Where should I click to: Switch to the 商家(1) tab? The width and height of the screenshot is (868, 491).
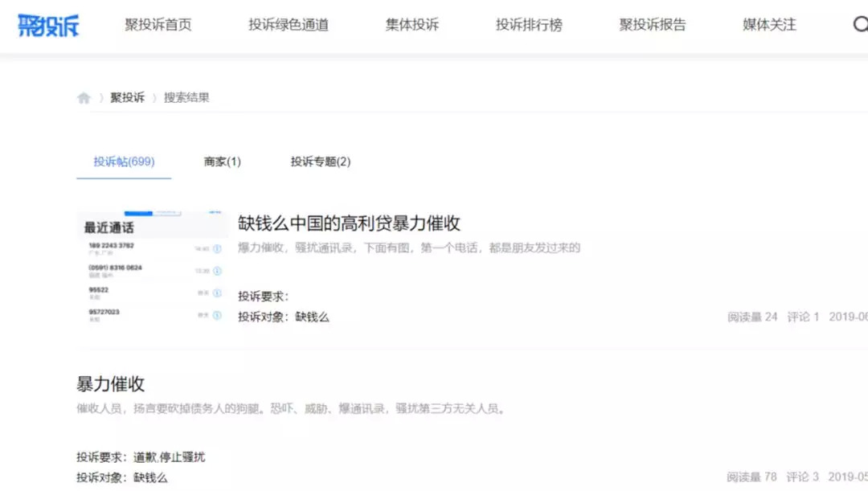(223, 162)
